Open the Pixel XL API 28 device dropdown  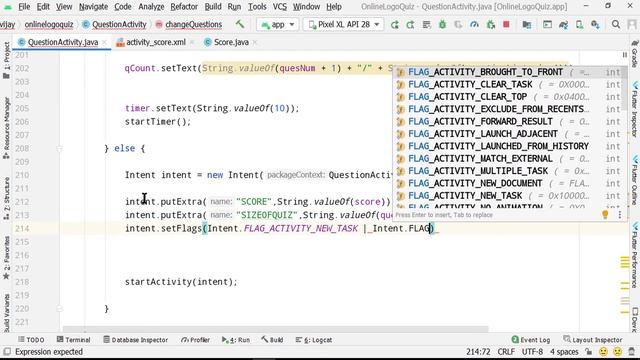coord(344,24)
